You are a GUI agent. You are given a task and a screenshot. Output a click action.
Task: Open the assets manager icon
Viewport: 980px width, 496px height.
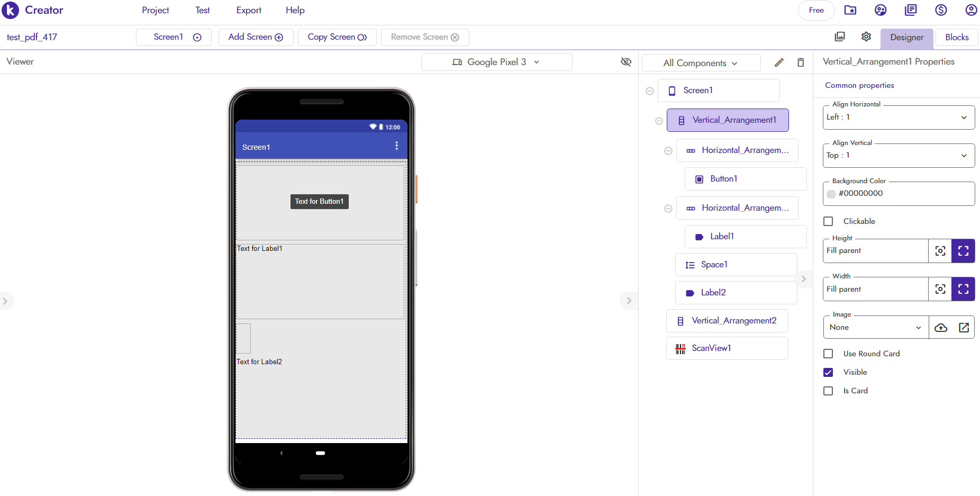coord(840,37)
